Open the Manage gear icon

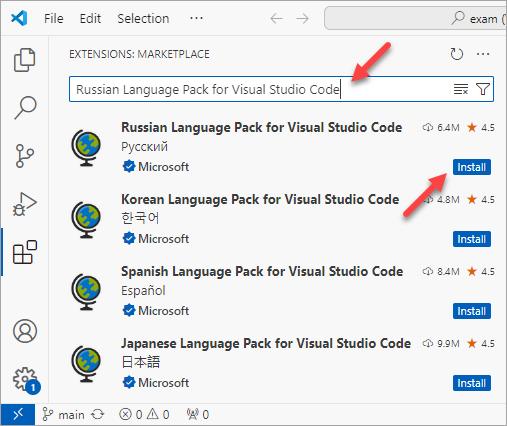26,380
